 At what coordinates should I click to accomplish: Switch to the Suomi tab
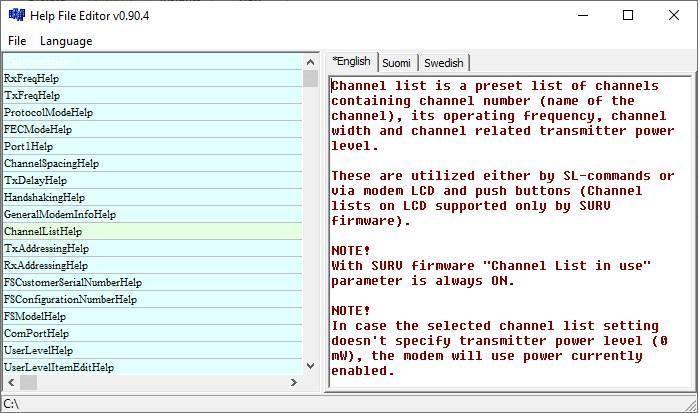click(396, 63)
